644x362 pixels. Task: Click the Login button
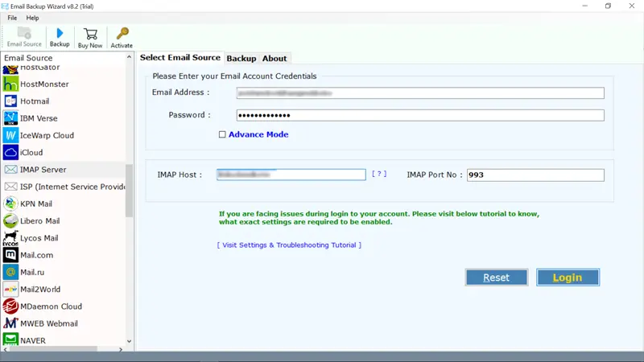[568, 278]
